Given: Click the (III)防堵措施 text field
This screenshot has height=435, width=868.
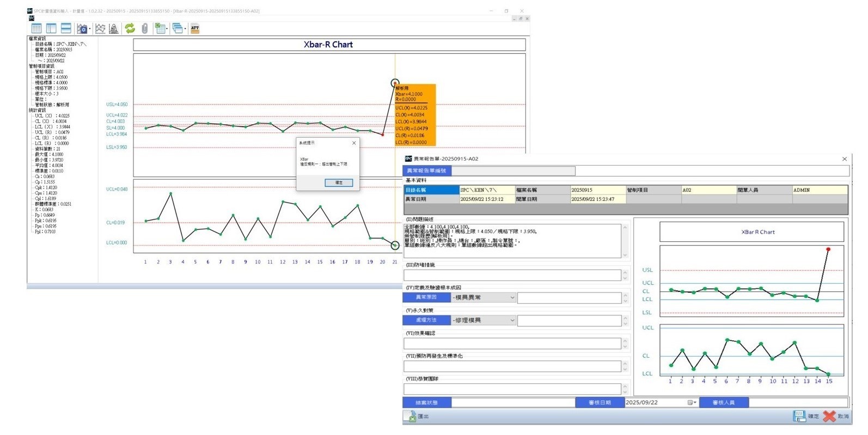Looking at the screenshot, I should coord(512,275).
